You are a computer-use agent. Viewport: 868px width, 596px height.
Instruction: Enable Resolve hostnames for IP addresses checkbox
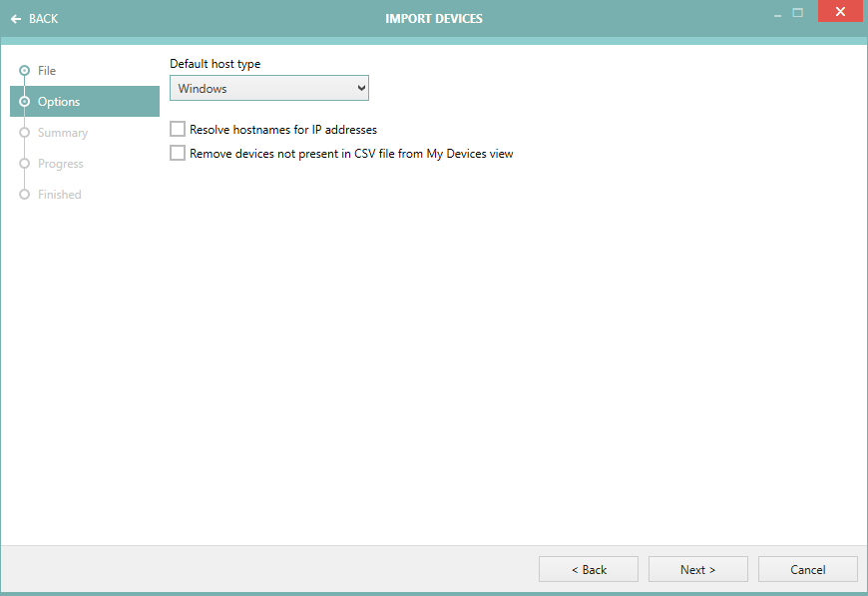click(178, 130)
